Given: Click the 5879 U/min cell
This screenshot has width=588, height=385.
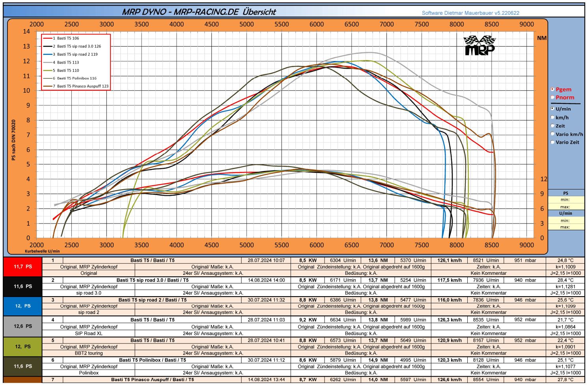Looking at the screenshot, I should (x=343, y=360).
